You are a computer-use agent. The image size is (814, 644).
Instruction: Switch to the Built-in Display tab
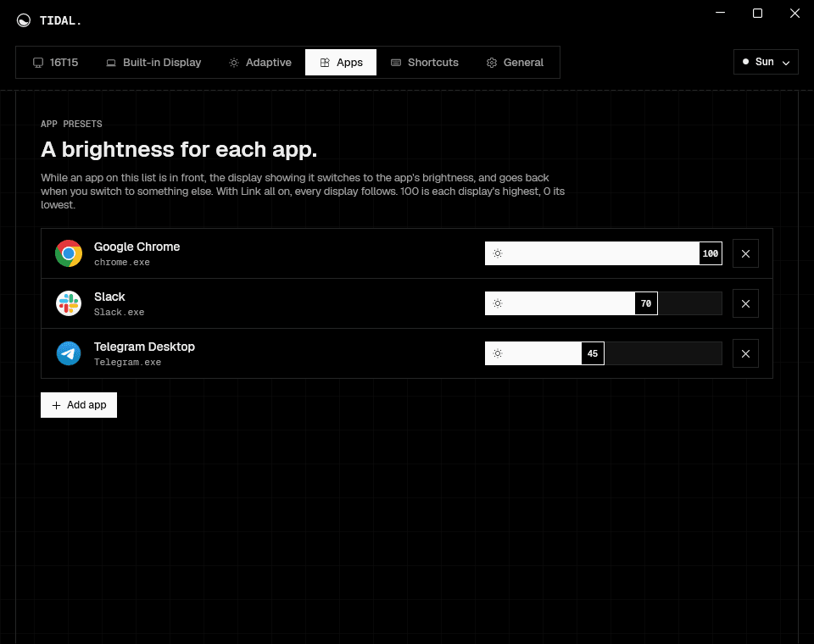[153, 62]
